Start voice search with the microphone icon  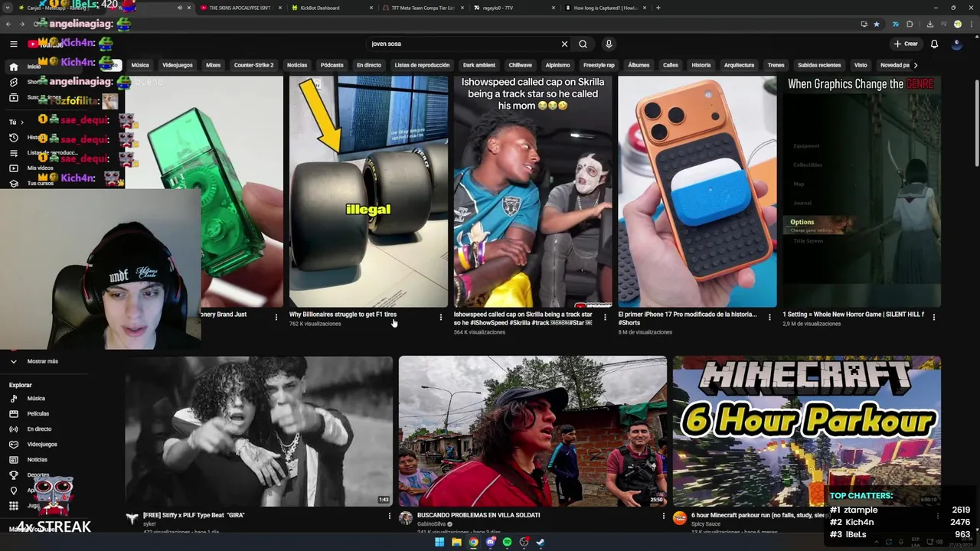click(x=609, y=44)
